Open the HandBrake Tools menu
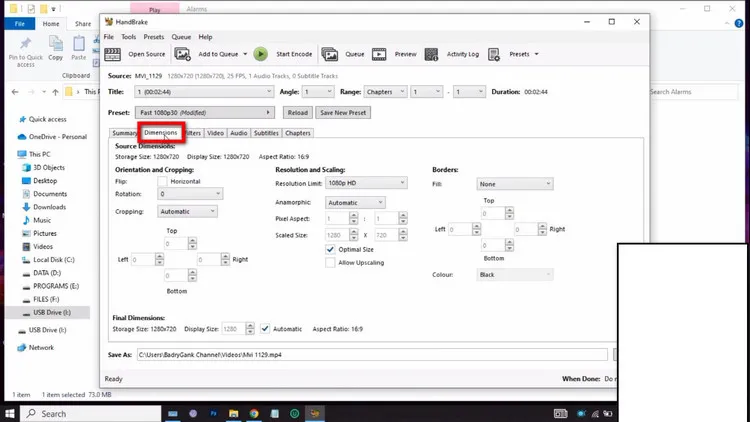Screen dimensions: 750x422 coord(128,37)
